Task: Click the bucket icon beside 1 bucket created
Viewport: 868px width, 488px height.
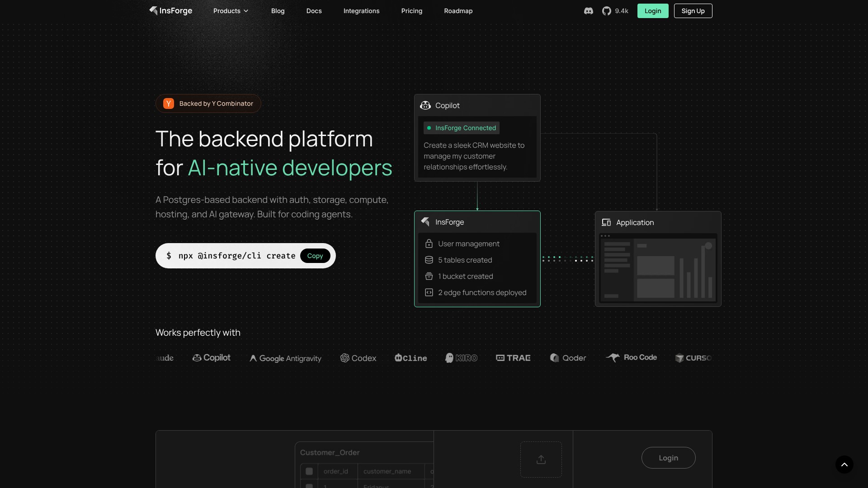Action: [429, 276]
